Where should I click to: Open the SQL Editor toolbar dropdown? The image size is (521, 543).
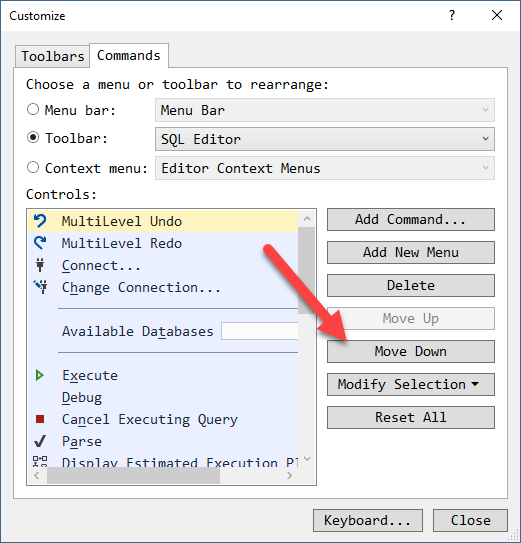click(325, 139)
